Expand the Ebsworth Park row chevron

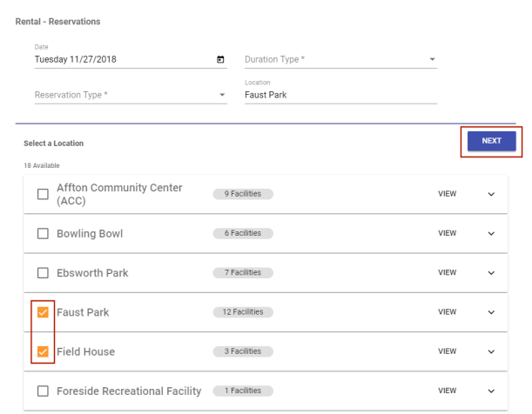(x=491, y=273)
